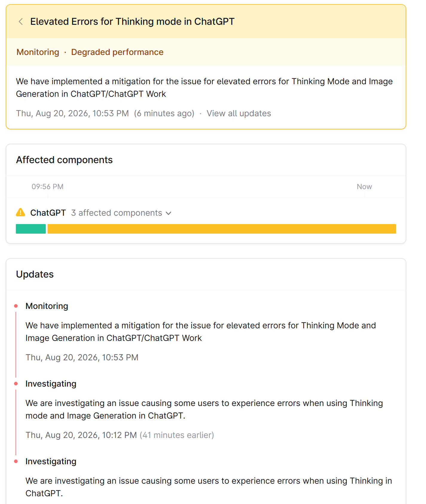
Task: Expand the 3 affected components chevron
Action: click(169, 213)
